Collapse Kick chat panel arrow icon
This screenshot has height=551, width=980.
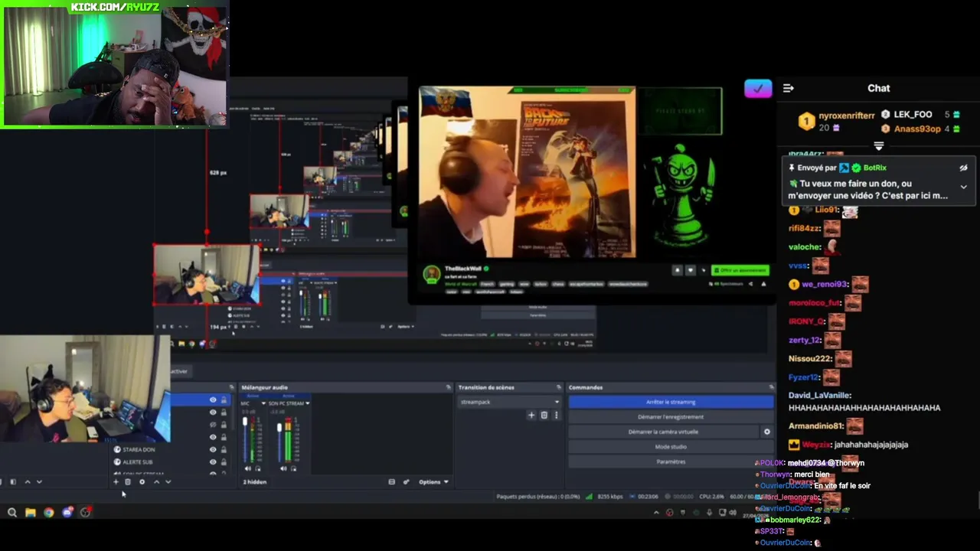(788, 88)
